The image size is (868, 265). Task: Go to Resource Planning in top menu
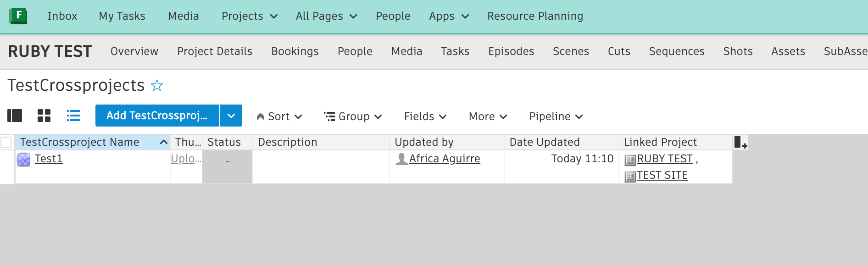[535, 16]
